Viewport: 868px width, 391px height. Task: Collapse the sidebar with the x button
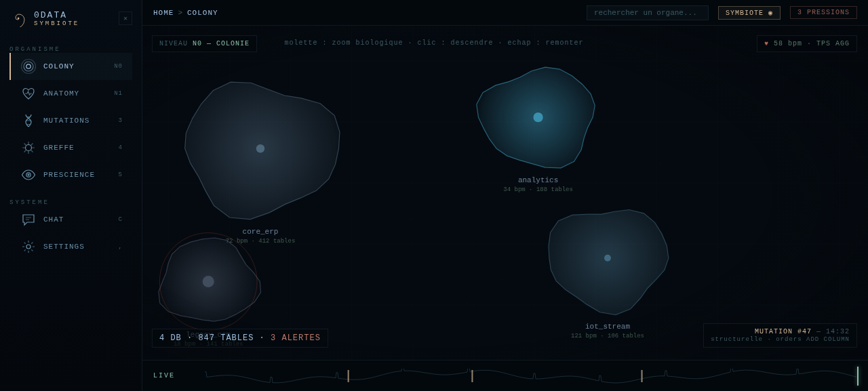coord(125,18)
